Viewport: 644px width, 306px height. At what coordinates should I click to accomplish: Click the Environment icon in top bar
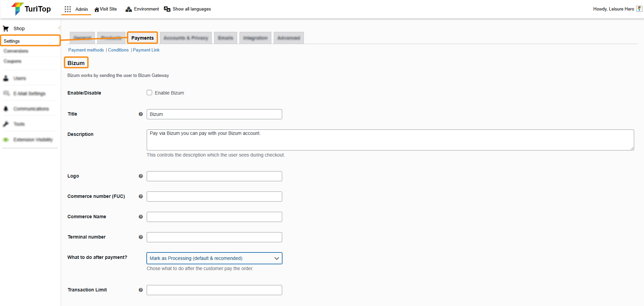pyautogui.click(x=129, y=9)
